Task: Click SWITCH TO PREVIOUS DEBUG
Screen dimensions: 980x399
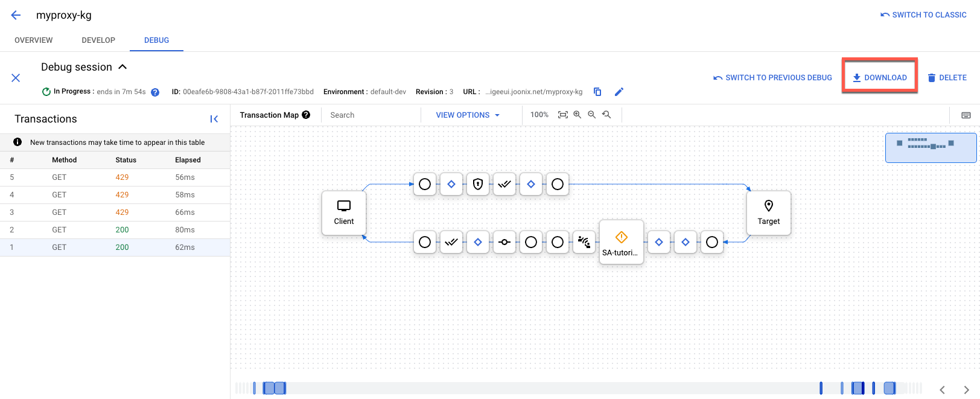Action: click(x=772, y=78)
